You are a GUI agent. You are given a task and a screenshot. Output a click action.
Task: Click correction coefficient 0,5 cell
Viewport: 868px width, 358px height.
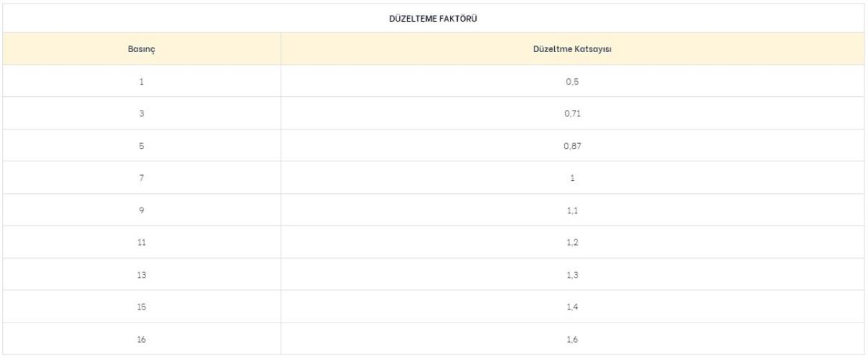pos(573,82)
